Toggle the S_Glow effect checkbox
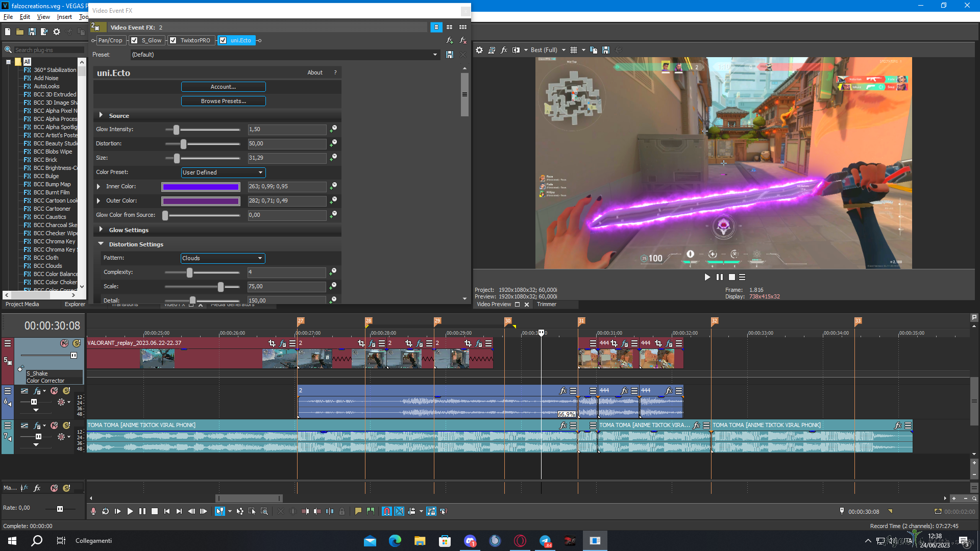The image size is (980, 551). click(134, 40)
